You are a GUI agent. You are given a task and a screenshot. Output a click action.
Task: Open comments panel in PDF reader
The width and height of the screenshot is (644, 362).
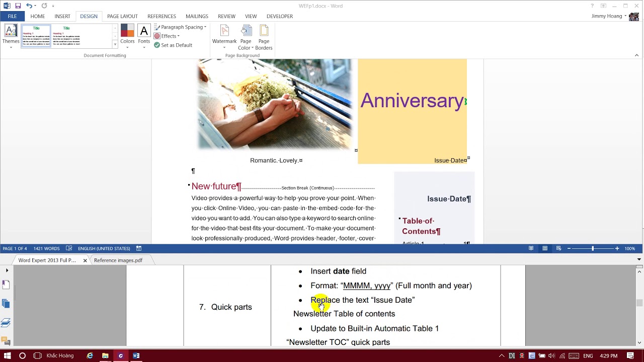(6, 342)
